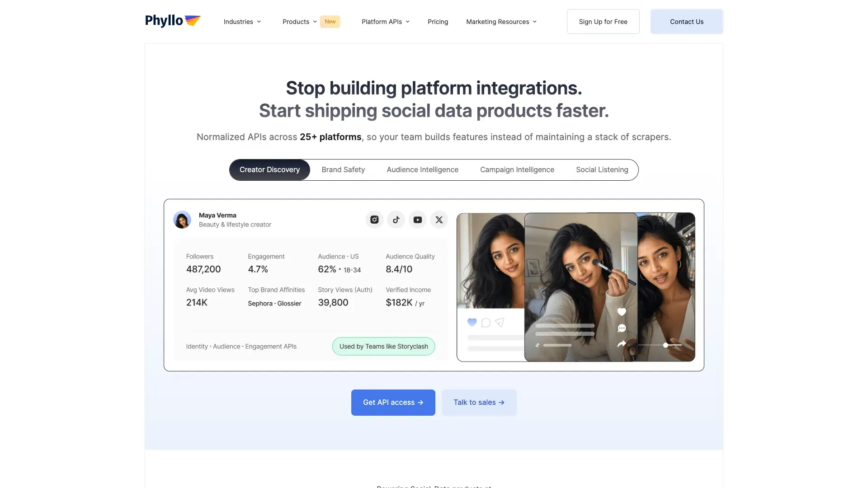Select the Creator Discovery tab
The height and width of the screenshot is (488, 868).
pyautogui.click(x=269, y=170)
